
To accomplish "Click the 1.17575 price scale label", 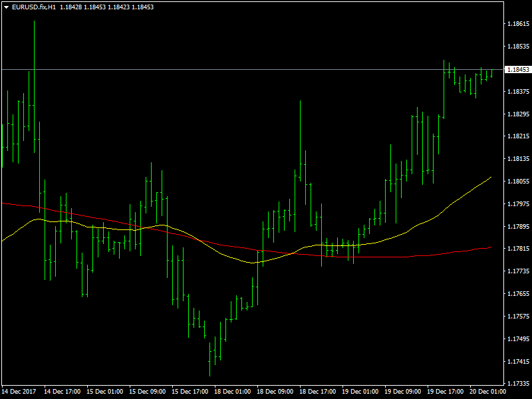I will point(518,317).
